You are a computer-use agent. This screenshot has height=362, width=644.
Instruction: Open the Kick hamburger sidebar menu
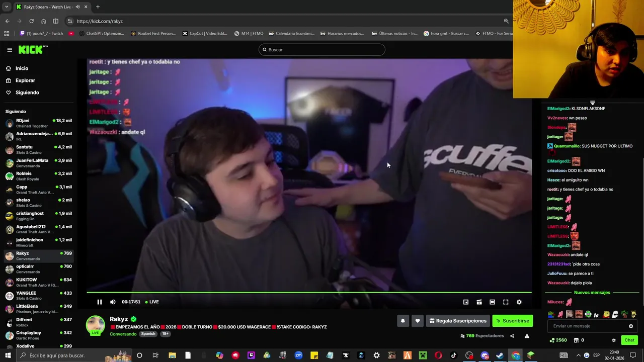[10, 50]
